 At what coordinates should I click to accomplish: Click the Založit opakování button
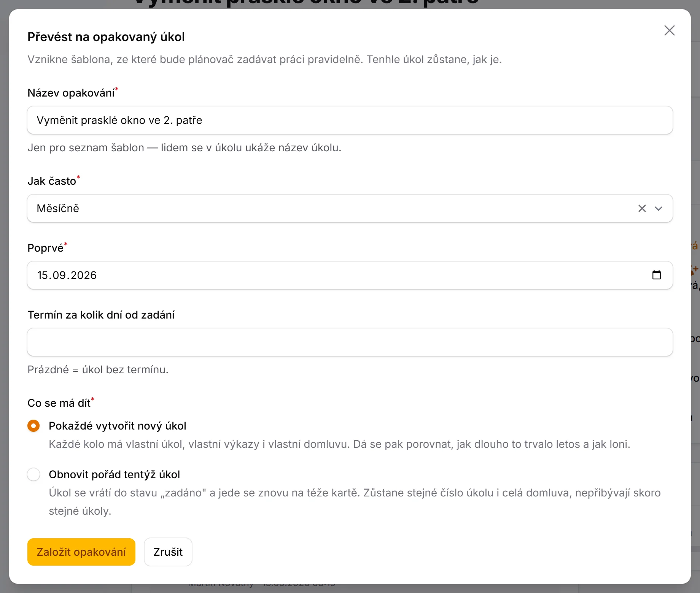(81, 552)
